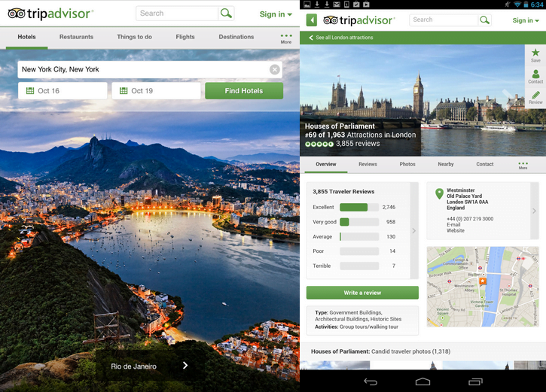
Task: Click the calendar icon beside Oct 16
Action: [30, 91]
